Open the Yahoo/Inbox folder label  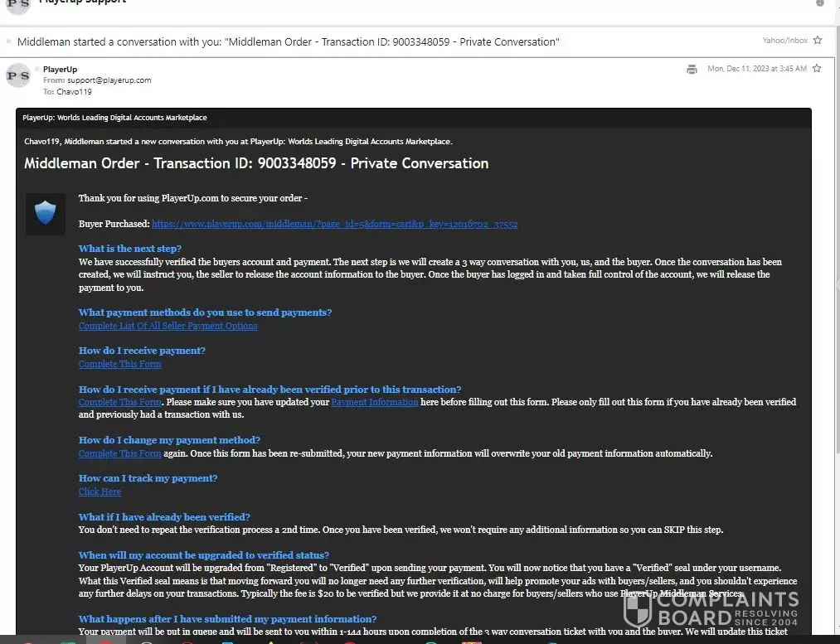(784, 41)
